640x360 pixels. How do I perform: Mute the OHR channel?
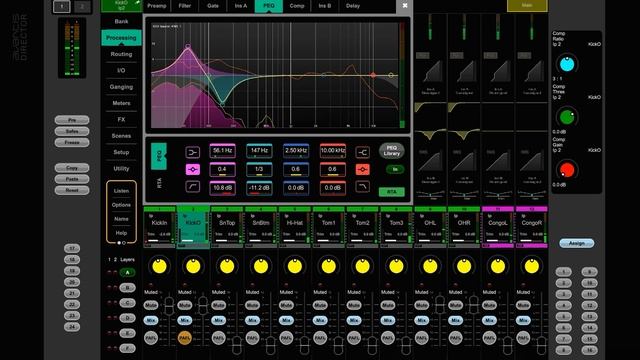click(456, 305)
